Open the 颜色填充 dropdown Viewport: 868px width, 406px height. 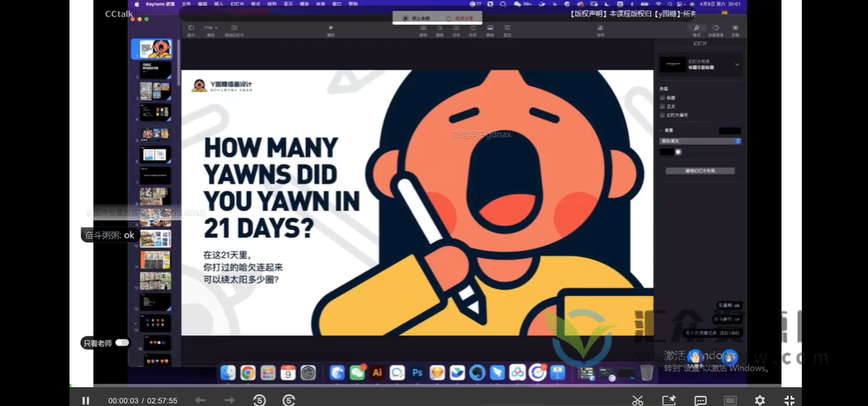699,141
